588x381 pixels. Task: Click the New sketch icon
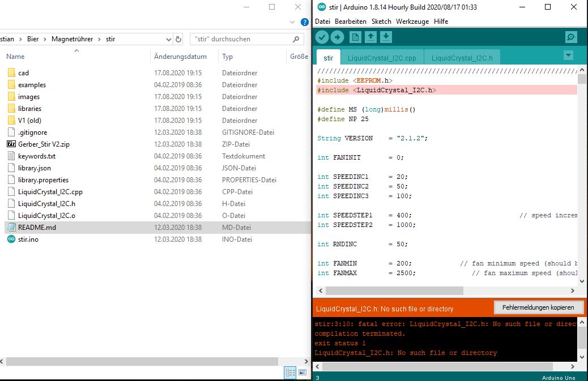[x=355, y=37]
